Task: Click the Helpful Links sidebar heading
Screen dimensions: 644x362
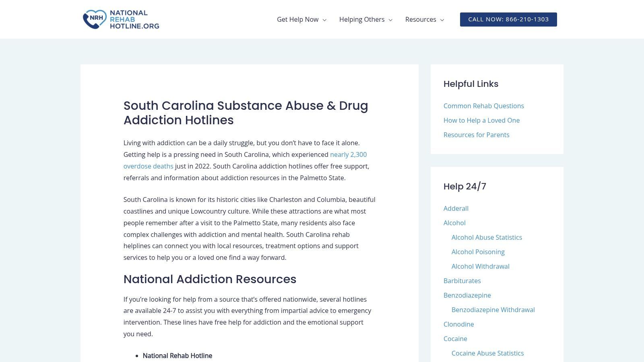Action: click(x=471, y=84)
